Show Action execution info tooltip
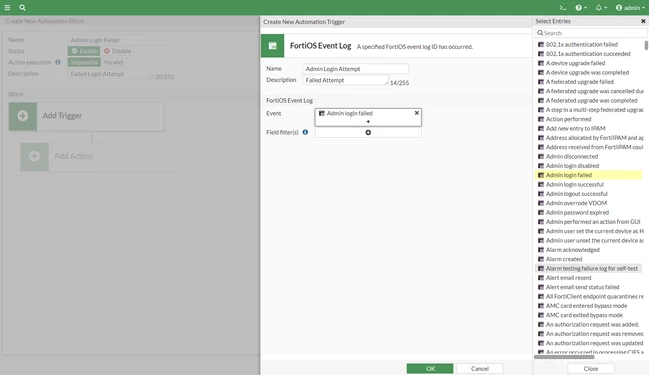Viewport: 649px width, 375px height. click(x=58, y=62)
